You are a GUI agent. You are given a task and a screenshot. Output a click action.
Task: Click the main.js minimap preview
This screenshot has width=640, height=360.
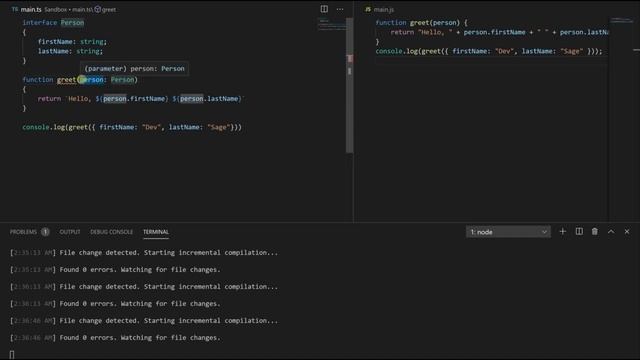click(622, 20)
